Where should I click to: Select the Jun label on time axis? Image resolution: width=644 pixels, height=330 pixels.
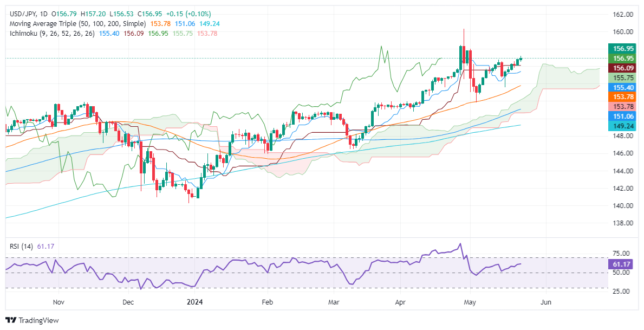click(x=546, y=302)
